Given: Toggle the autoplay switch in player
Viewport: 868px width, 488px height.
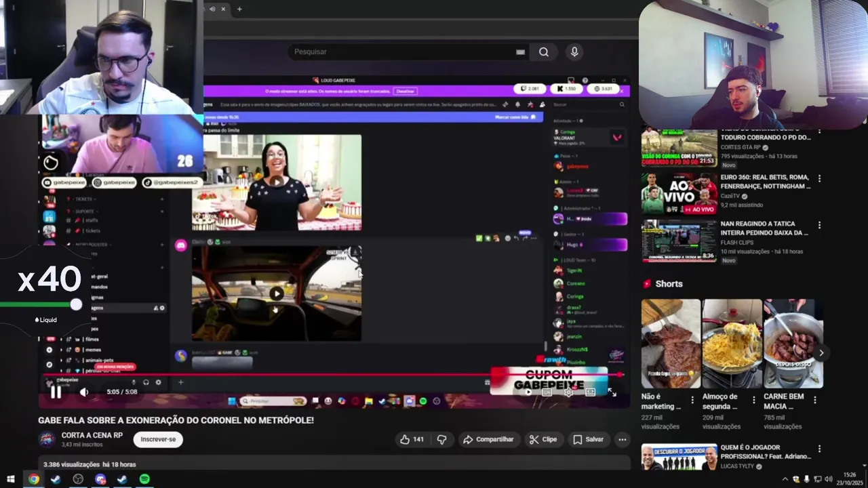Looking at the screenshot, I should (529, 392).
